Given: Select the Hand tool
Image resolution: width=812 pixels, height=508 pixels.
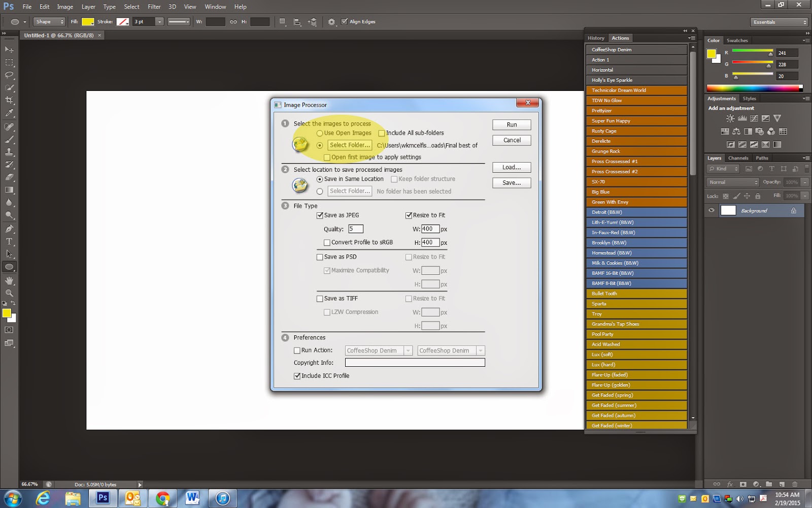Looking at the screenshot, I should (x=9, y=280).
